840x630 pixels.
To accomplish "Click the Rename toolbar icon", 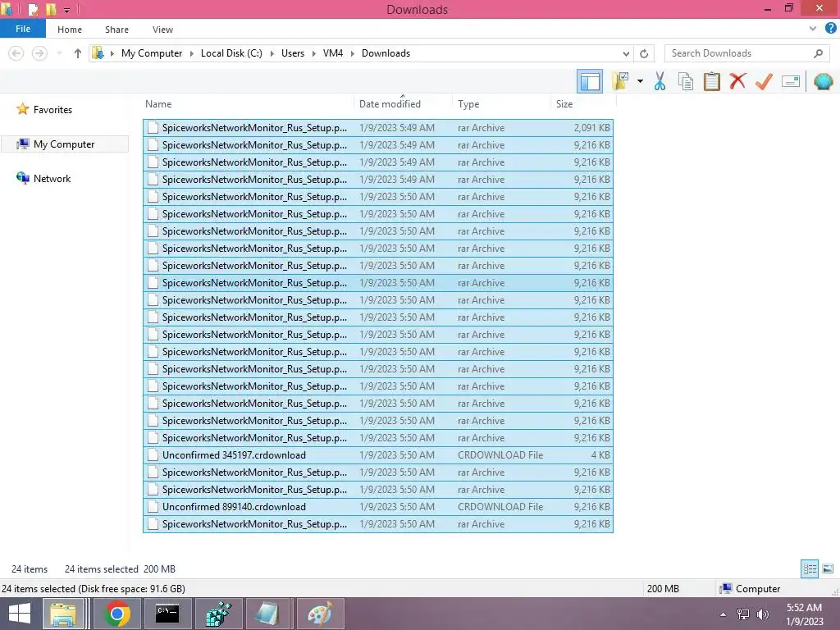I will point(791,81).
